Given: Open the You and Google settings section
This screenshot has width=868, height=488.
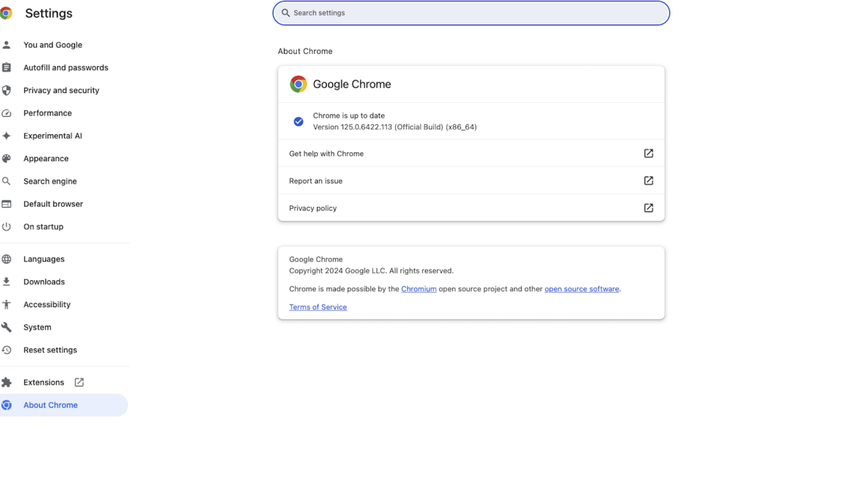Looking at the screenshot, I should [x=53, y=45].
